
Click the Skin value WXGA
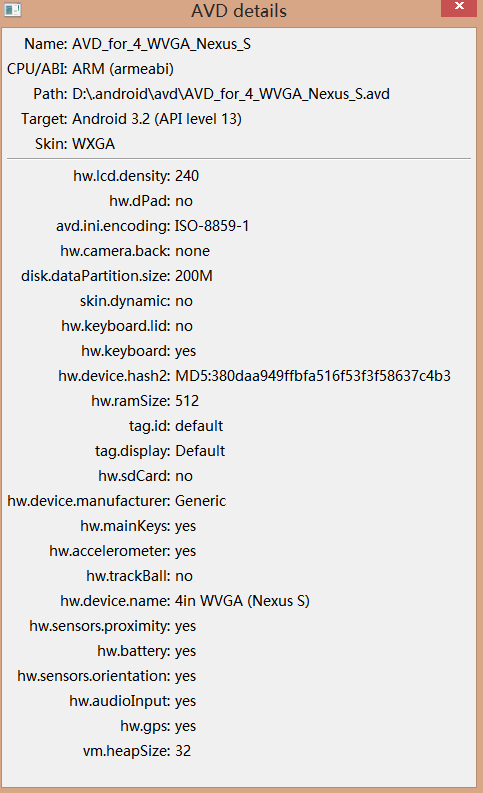[x=94, y=144]
